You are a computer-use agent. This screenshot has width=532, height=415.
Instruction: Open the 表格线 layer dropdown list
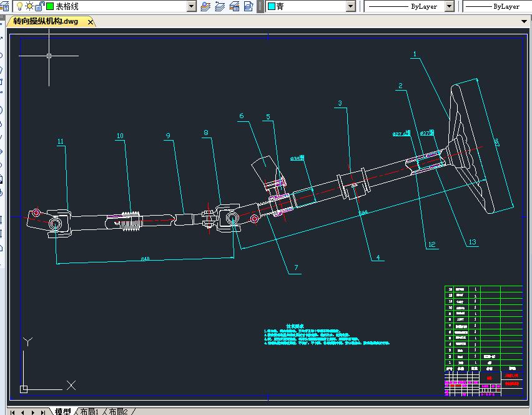click(192, 6)
